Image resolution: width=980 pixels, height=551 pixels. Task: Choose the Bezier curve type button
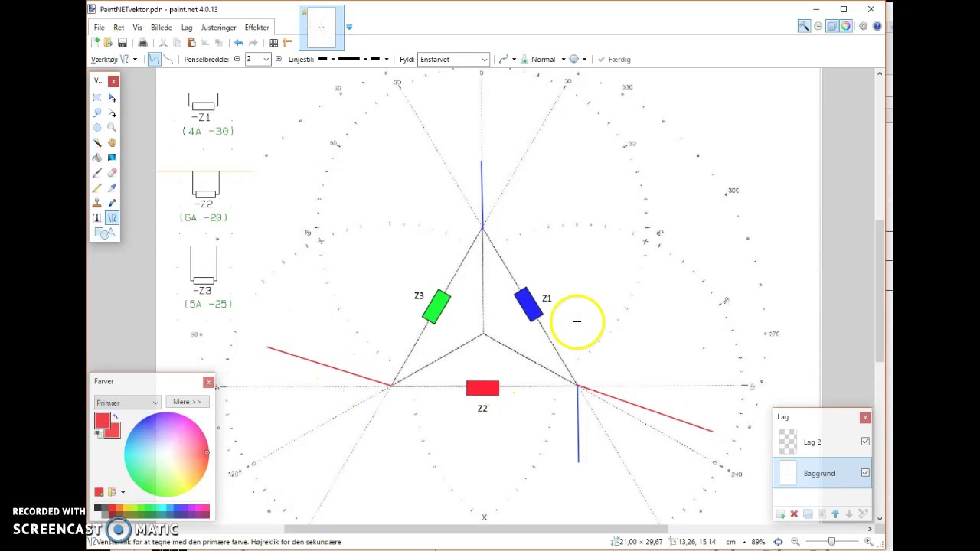click(168, 59)
